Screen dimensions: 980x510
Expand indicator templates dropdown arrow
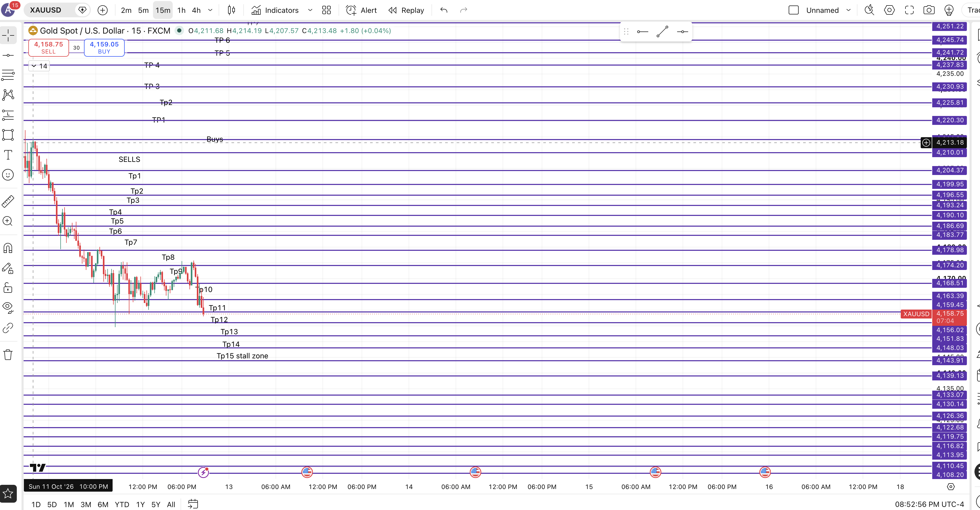tap(310, 10)
